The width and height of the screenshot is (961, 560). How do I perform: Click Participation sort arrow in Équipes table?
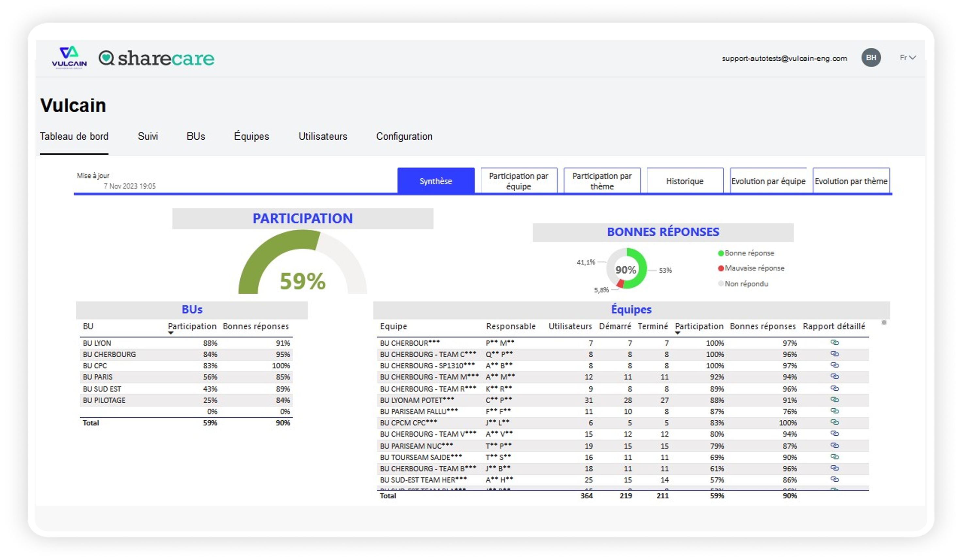point(677,333)
